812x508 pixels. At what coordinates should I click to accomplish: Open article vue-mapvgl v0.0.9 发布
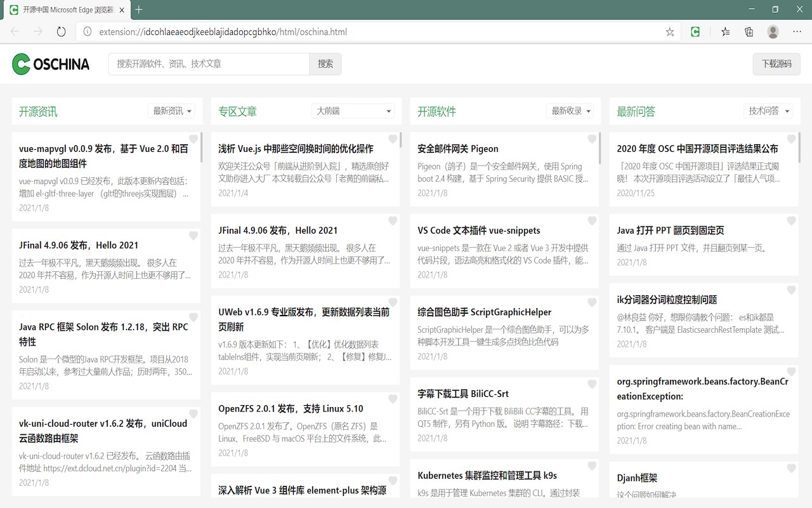point(103,156)
